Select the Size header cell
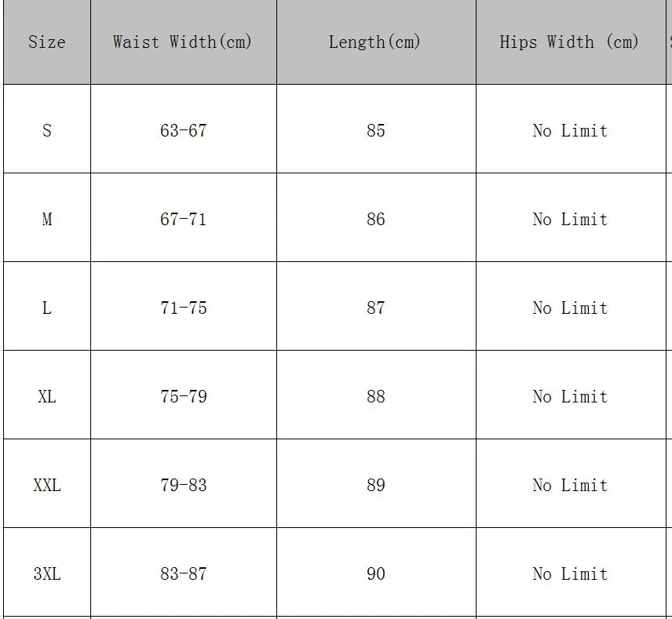Viewport: 672px width, 619px height. click(47, 42)
